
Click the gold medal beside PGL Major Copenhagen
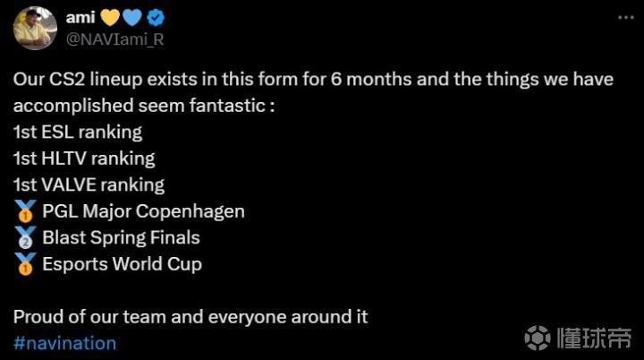[x=25, y=212]
